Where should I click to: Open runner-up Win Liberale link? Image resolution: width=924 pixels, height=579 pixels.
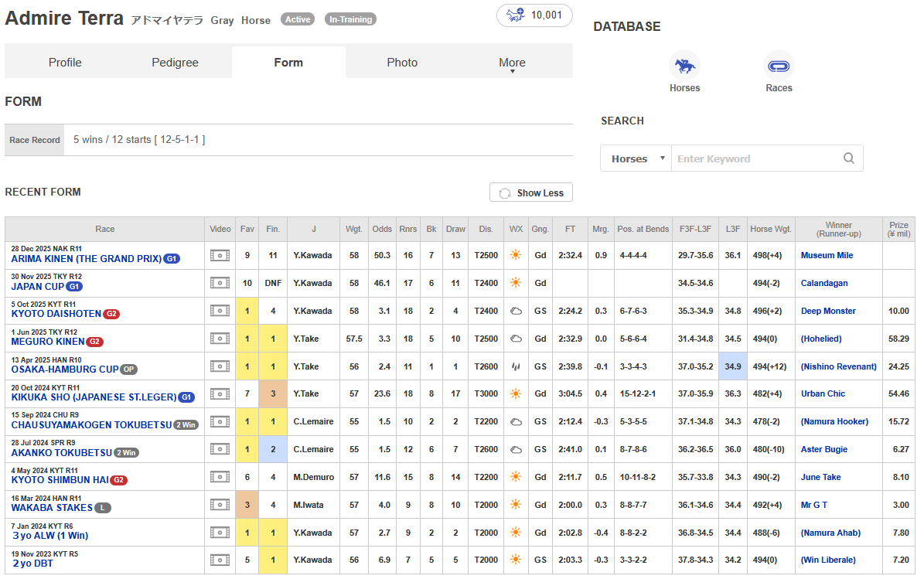pyautogui.click(x=828, y=560)
